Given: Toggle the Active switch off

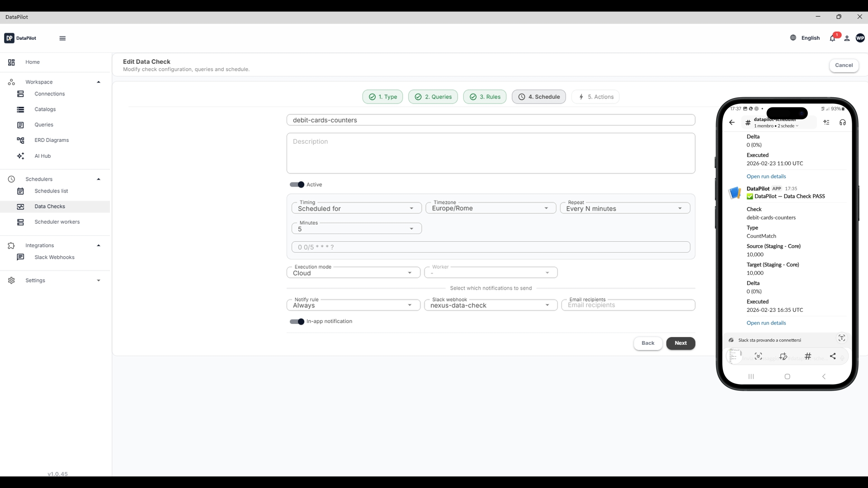Looking at the screenshot, I should pos(297,185).
